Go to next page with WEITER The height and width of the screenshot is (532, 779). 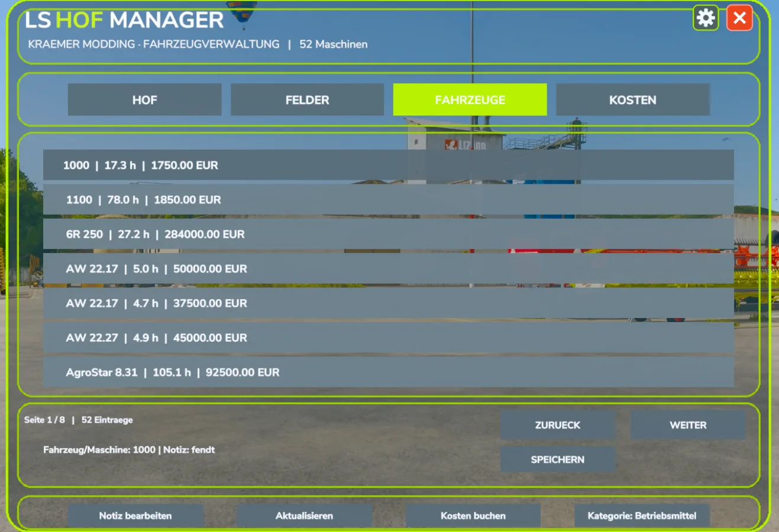pyautogui.click(x=688, y=425)
